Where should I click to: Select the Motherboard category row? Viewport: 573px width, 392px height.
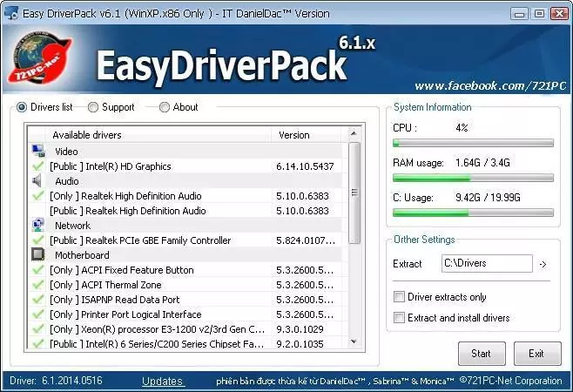[x=185, y=255]
